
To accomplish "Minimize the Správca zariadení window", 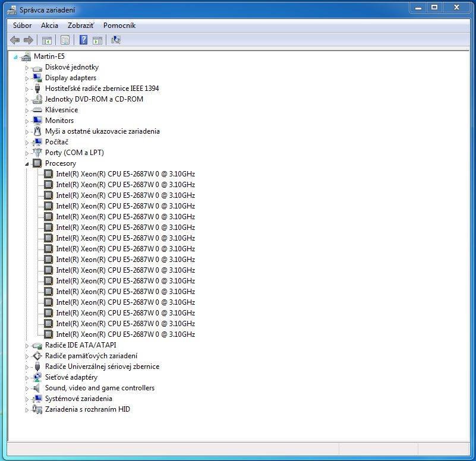I will (418, 8).
